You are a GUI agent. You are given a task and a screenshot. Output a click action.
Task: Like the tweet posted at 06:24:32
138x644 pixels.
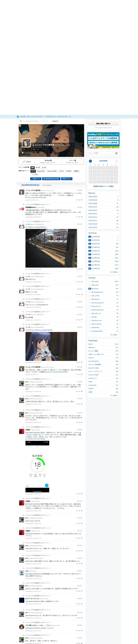[82, 374]
